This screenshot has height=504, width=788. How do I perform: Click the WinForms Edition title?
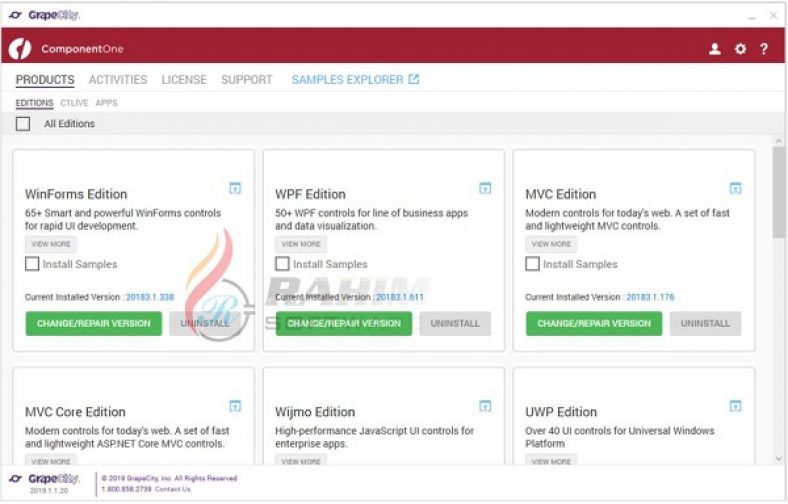[76, 194]
